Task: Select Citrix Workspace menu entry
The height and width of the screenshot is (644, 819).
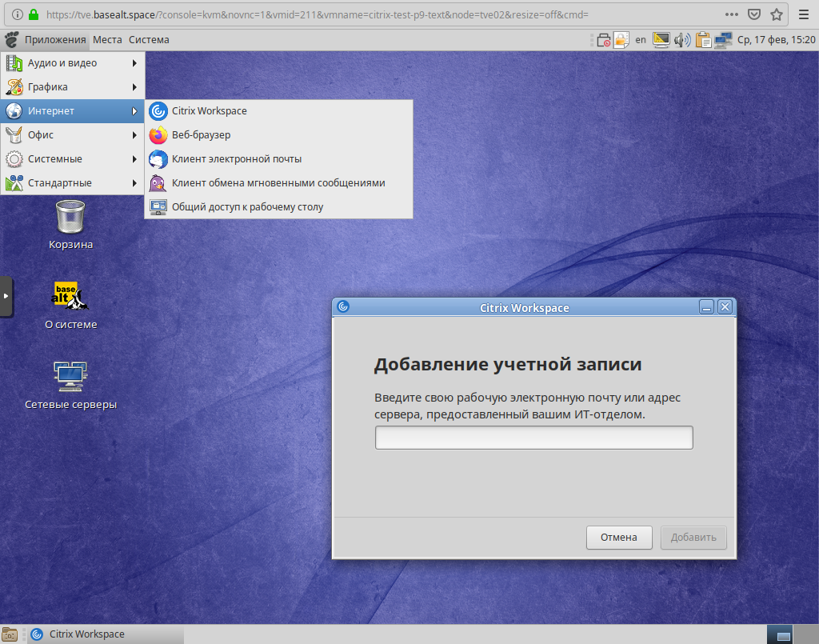Action: point(278,110)
